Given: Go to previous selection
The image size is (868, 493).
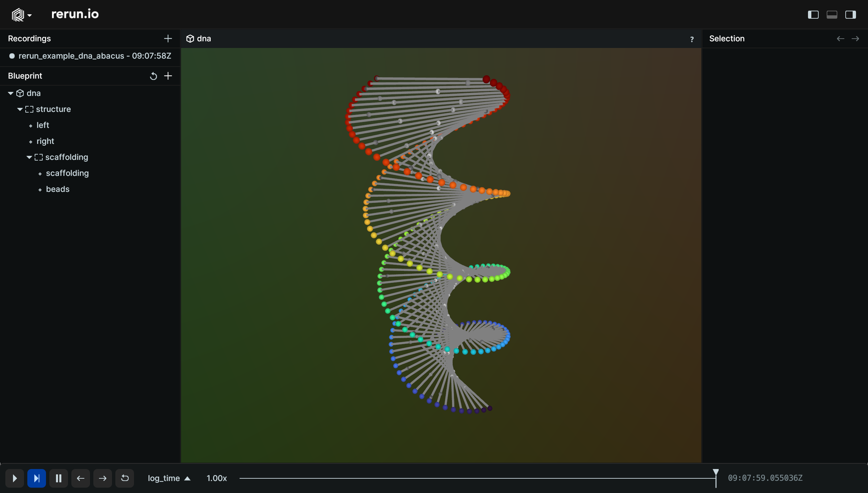Looking at the screenshot, I should (x=840, y=39).
